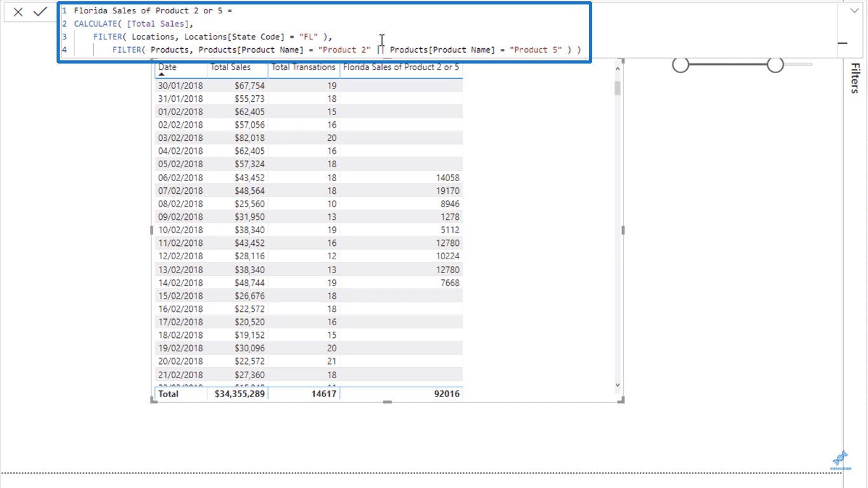This screenshot has width=868, height=488.
Task: Click the 7668 Florida sales value
Action: pyautogui.click(x=449, y=283)
